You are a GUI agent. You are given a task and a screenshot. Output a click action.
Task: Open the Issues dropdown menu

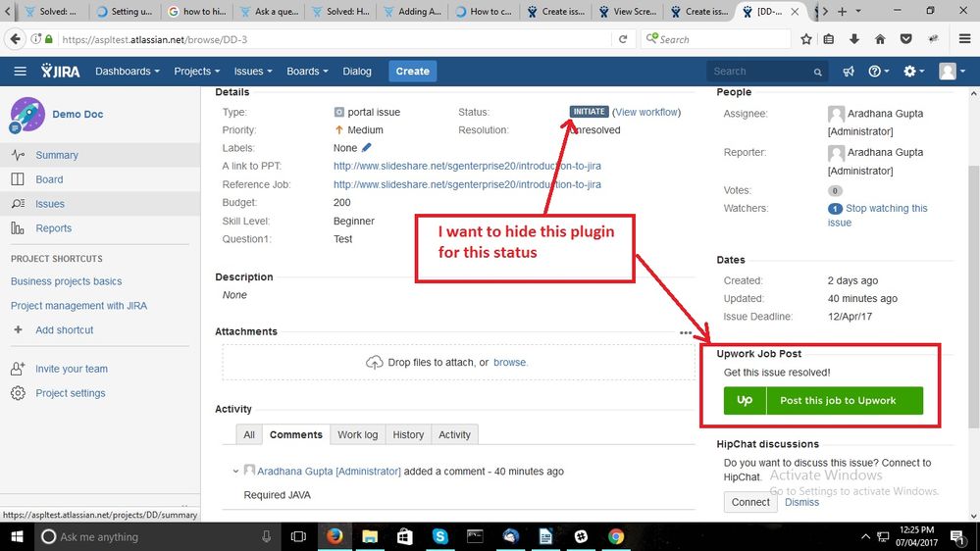[253, 72]
